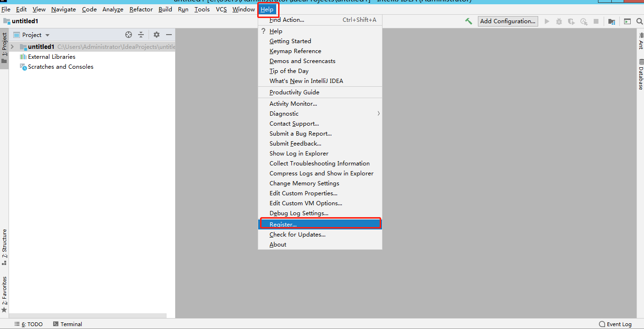Click the Stop square icon
Viewport: 644px width, 329px height.
pos(596,21)
